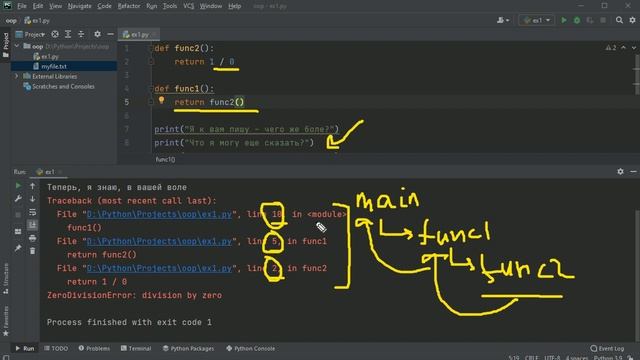Run ex1 with the green play button
This screenshot has width=640, height=360.
tap(564, 20)
